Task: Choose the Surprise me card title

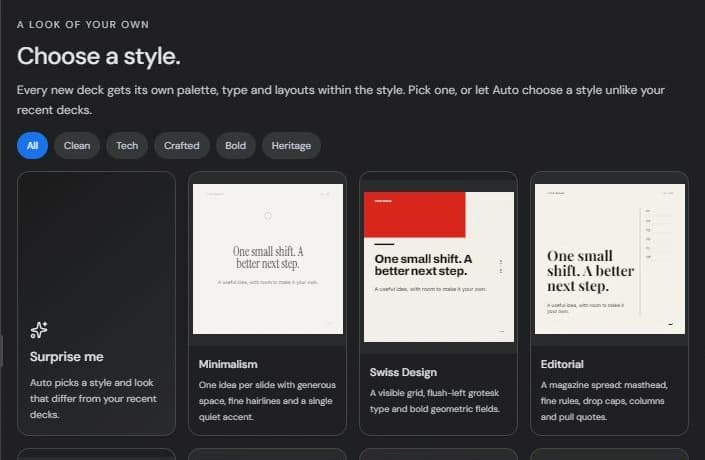Action: 67,357
